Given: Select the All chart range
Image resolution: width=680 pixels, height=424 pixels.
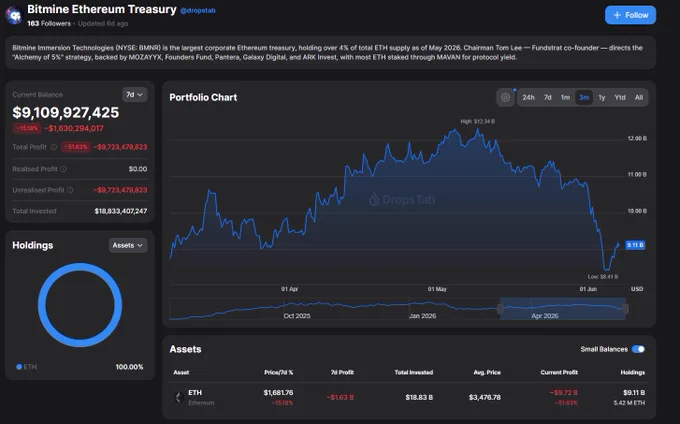Looking at the screenshot, I should [639, 98].
